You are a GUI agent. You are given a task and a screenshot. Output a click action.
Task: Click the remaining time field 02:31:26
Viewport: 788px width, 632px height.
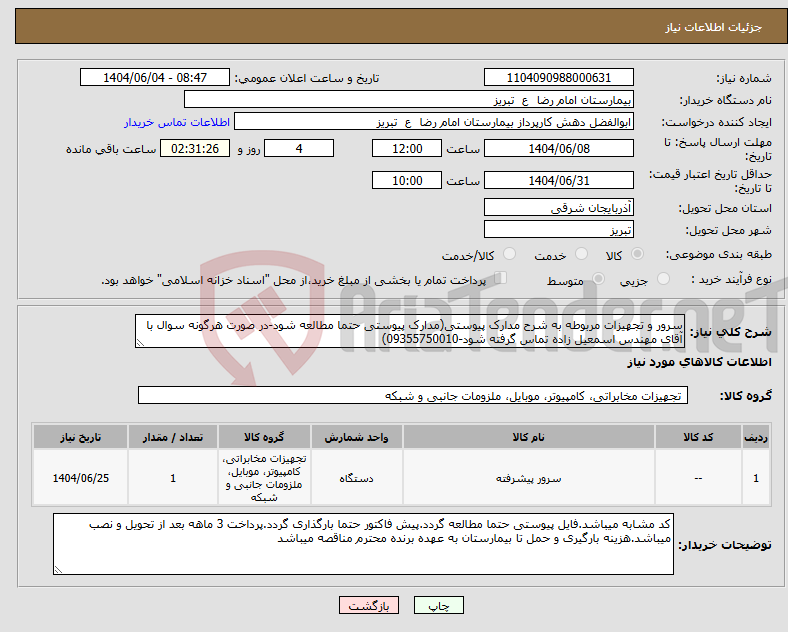[x=195, y=149]
